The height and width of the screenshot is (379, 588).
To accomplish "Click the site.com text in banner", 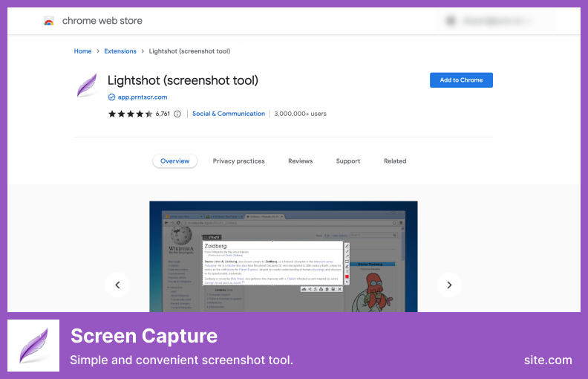I will 548,360.
